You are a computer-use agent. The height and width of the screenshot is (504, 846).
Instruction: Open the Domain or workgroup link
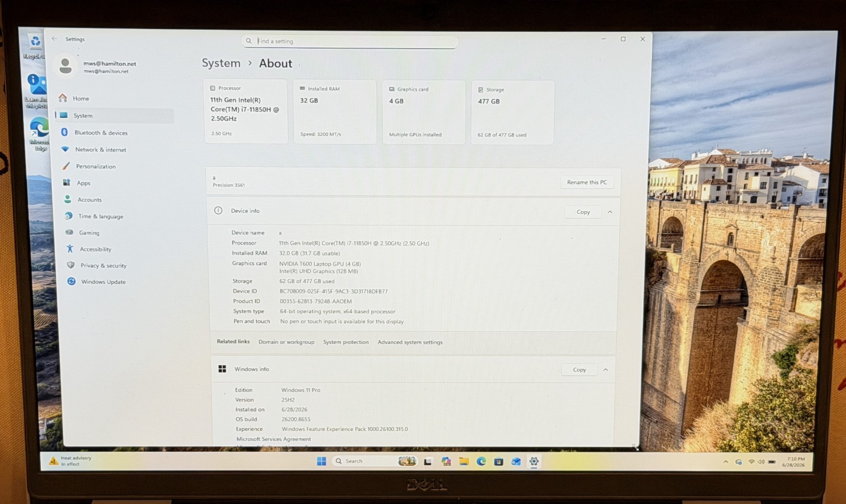point(286,342)
